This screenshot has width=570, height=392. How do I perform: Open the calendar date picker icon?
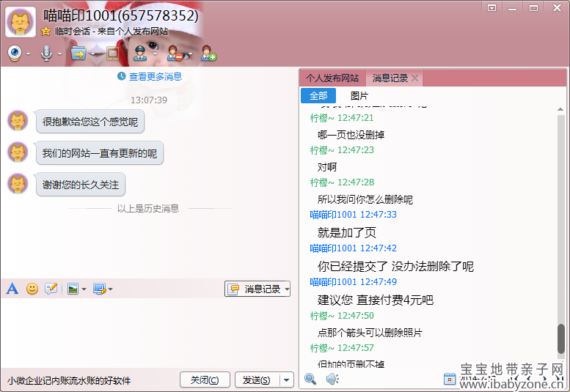point(450,379)
